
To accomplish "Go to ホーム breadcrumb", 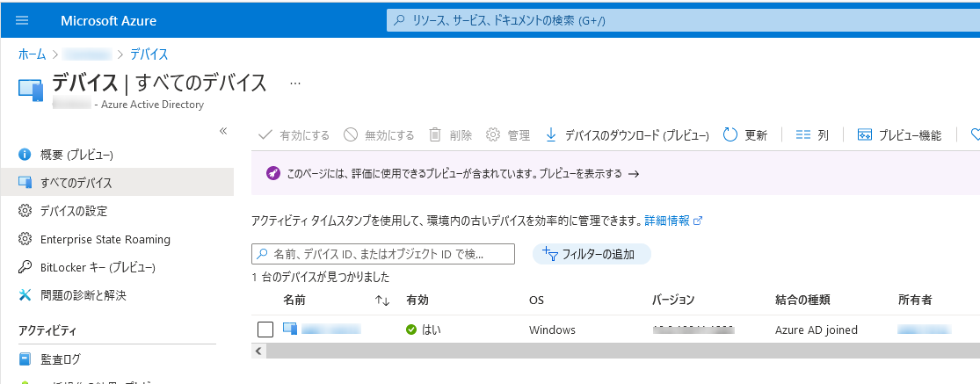I will pos(32,54).
